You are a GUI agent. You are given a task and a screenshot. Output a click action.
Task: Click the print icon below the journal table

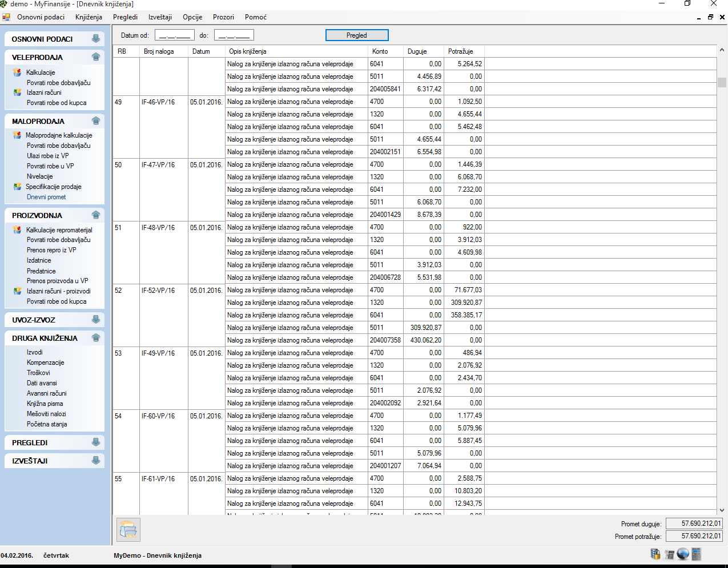(128, 530)
